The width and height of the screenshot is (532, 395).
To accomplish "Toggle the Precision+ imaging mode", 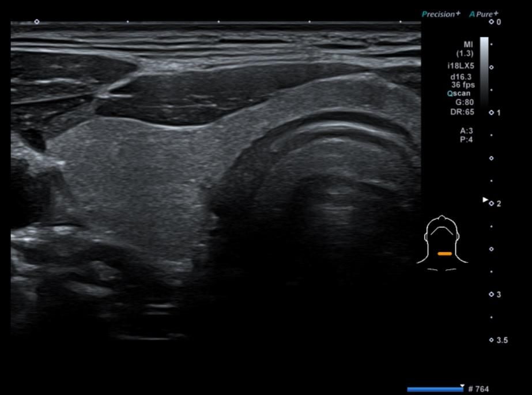I will click(x=442, y=14).
